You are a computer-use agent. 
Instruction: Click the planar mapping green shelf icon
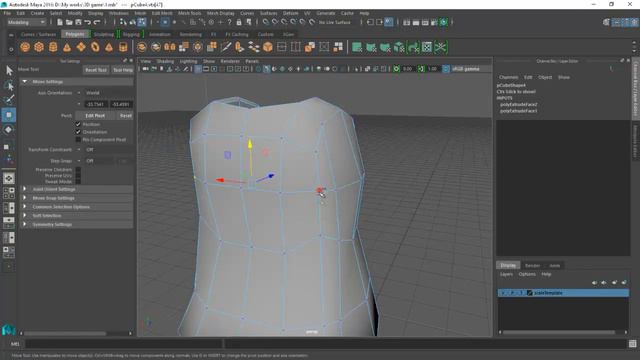pyautogui.click(x=357, y=47)
